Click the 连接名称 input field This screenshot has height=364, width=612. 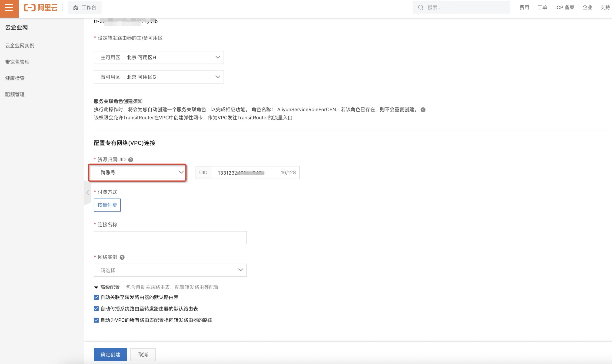coord(170,237)
